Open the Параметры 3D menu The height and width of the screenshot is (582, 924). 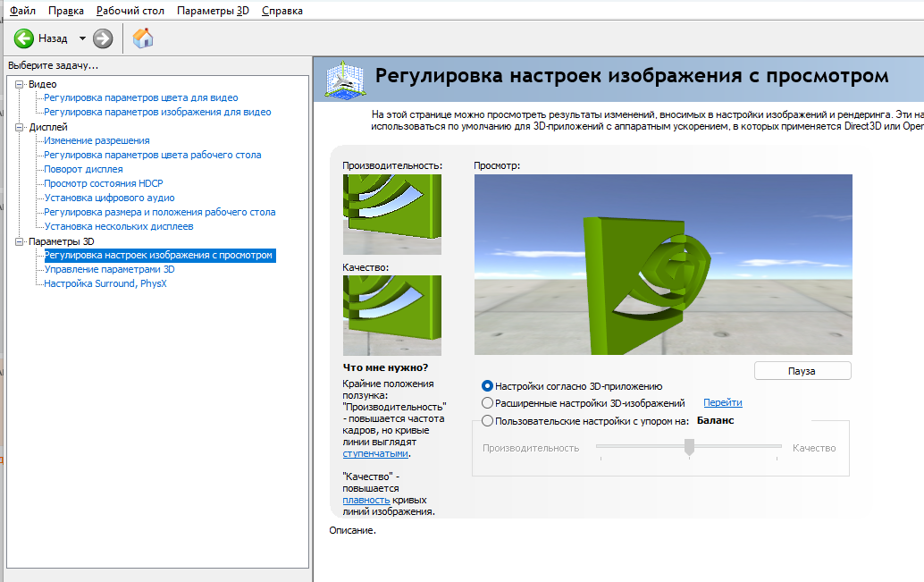click(x=213, y=11)
